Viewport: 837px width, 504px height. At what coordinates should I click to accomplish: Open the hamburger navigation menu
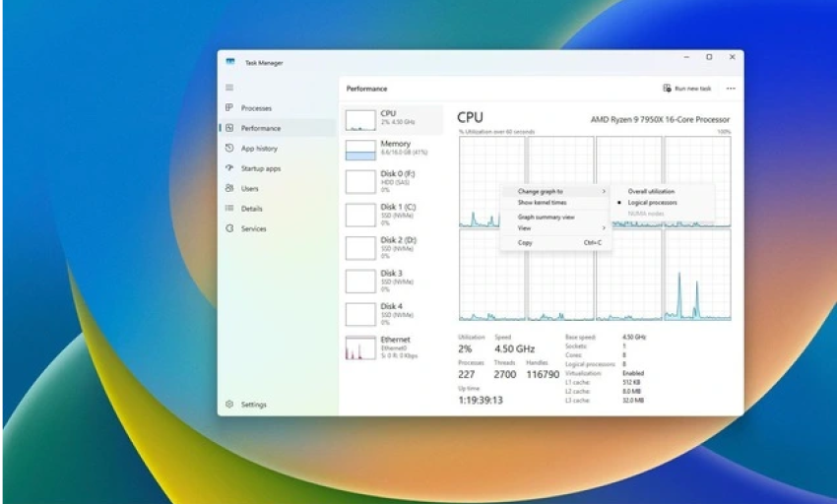229,88
